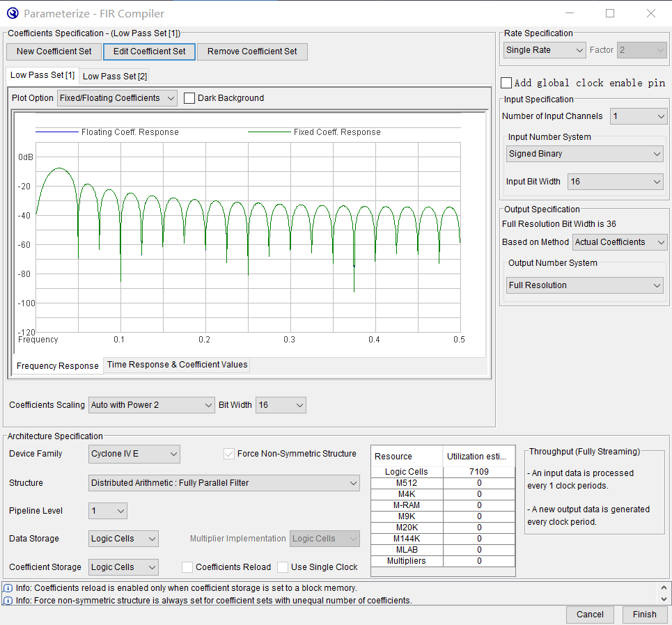Image resolution: width=672 pixels, height=625 pixels.
Task: Open the Full Resolution output dropdown
Action: click(x=584, y=285)
